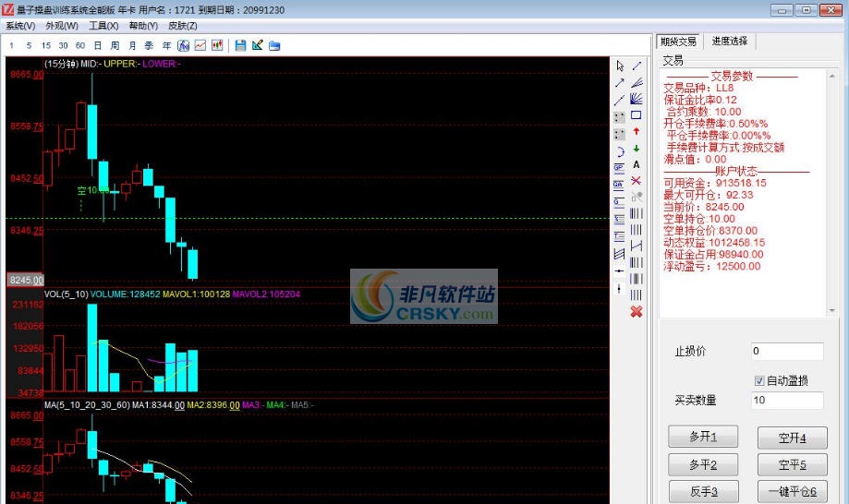Click the blue open folder icon
This screenshot has width=849, height=504.
point(274,46)
